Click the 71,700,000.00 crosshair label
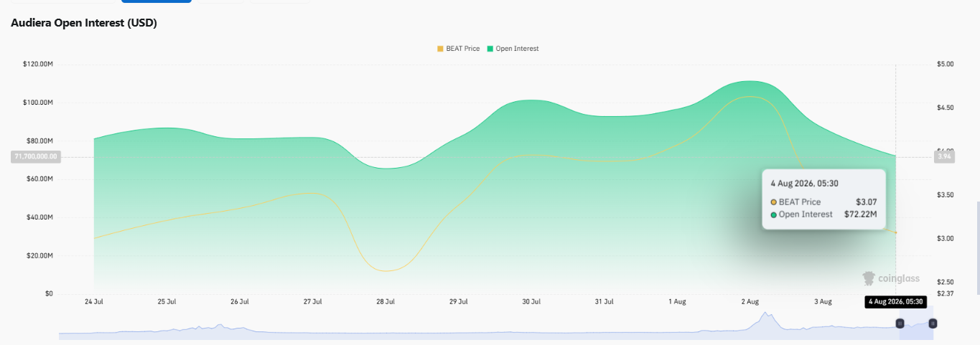This screenshot has height=345, width=980. click(35, 156)
